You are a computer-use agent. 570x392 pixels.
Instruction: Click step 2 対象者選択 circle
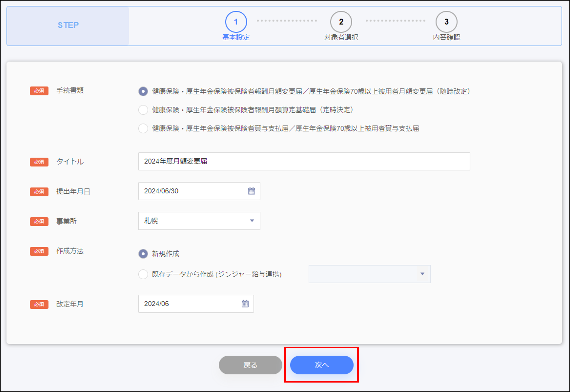click(x=341, y=22)
